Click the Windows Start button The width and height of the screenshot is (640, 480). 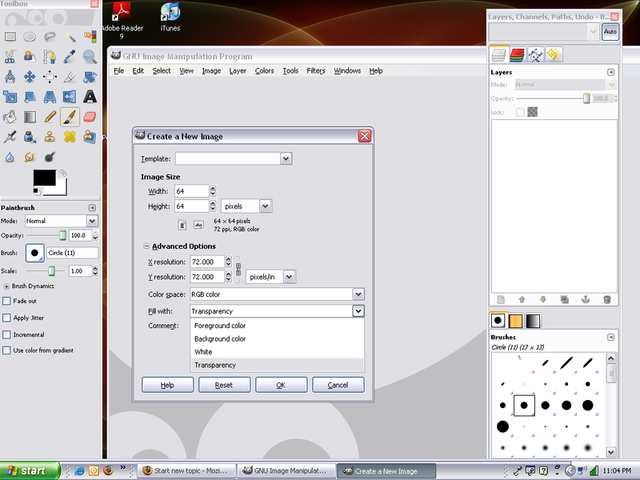point(29,471)
